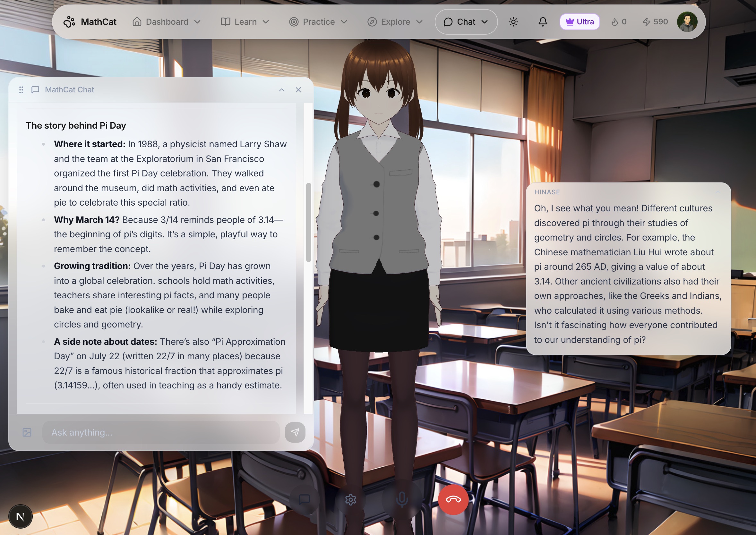Grab the chat panel drag handle
The height and width of the screenshot is (535, 756).
tap(21, 89)
